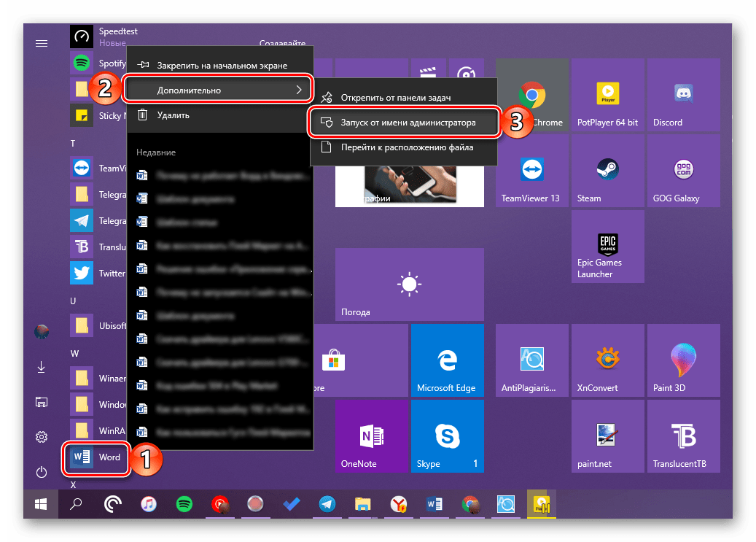Launch PotPlayer 64 bit

click(x=607, y=95)
